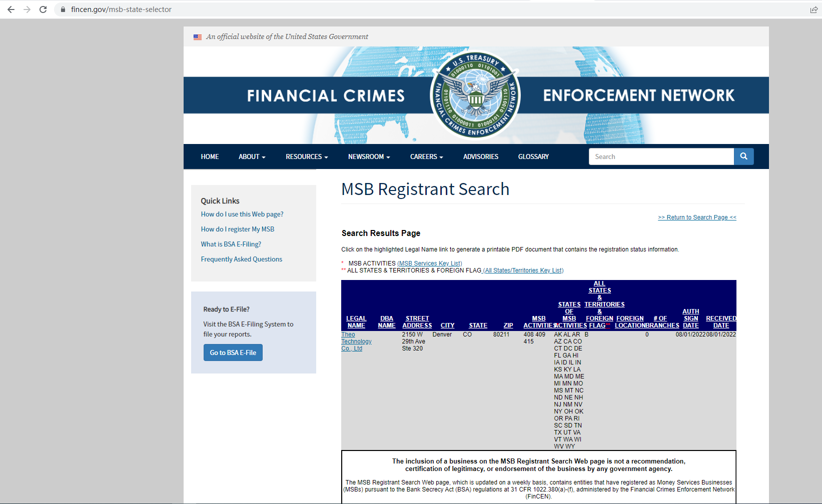
Task: Open the MSB Services Key List link
Action: (x=429, y=263)
